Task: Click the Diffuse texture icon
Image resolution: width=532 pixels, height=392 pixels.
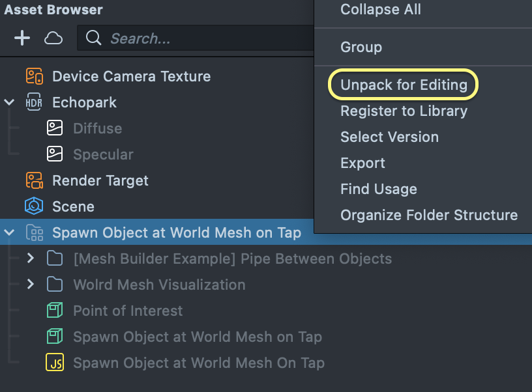Action: click(x=55, y=128)
